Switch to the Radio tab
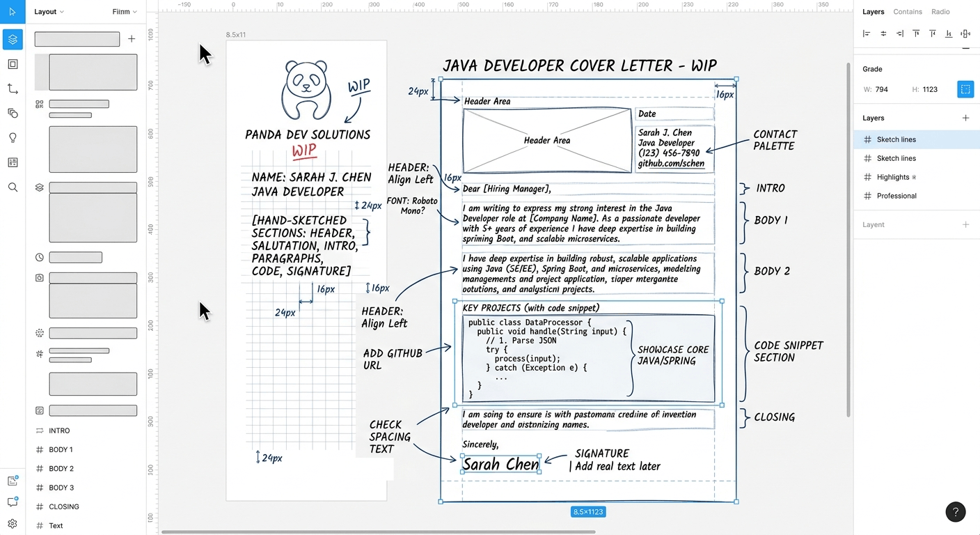 pyautogui.click(x=940, y=12)
